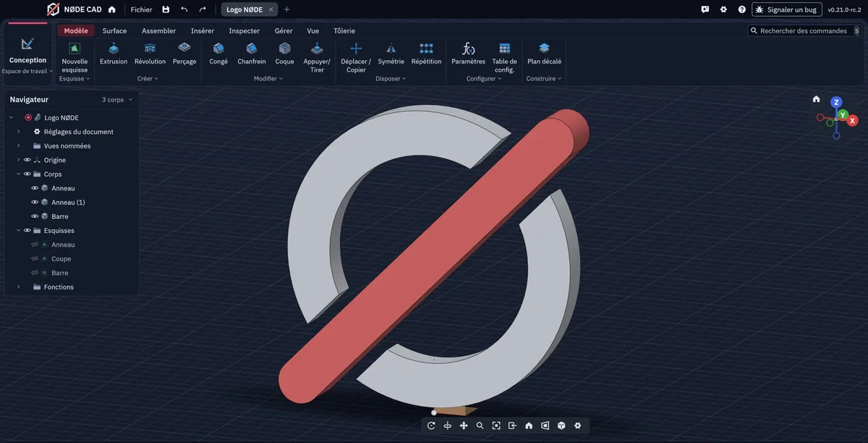The image size is (868, 443).
Task: Expand the Fonctions folder
Action: tap(18, 287)
